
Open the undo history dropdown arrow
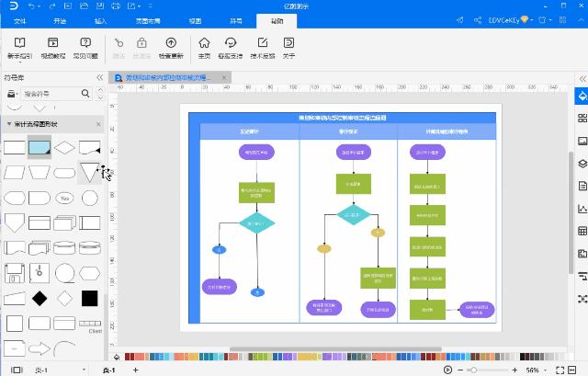click(x=40, y=6)
